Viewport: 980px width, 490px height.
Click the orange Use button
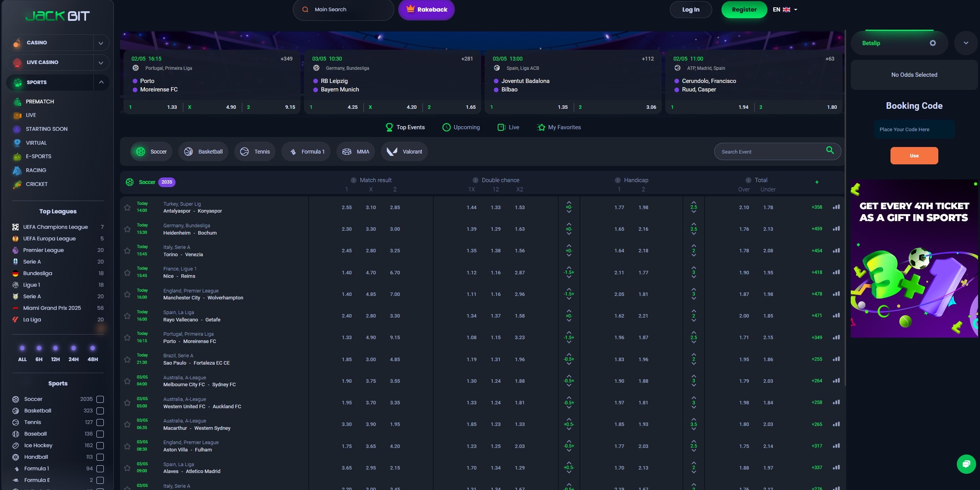click(x=914, y=155)
